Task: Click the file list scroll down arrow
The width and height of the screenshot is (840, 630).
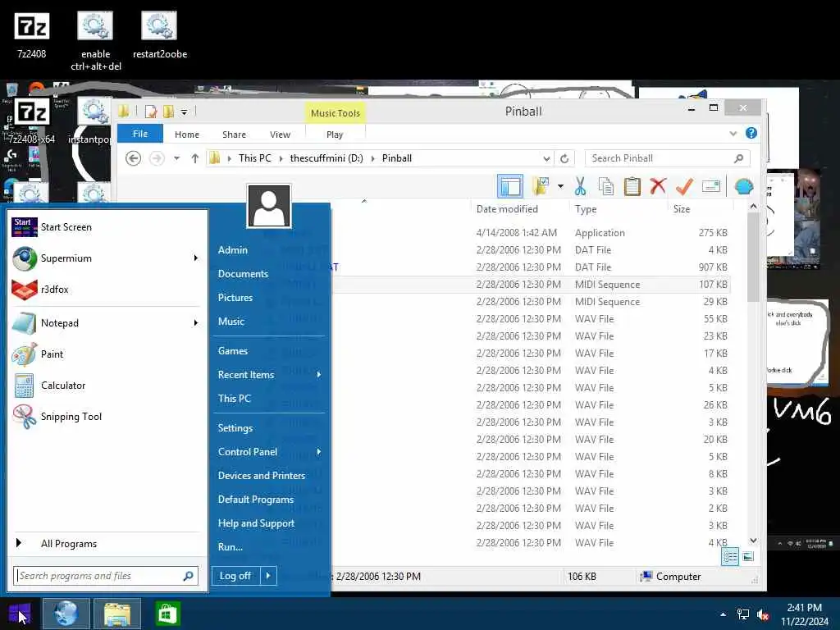Action: pos(753,541)
